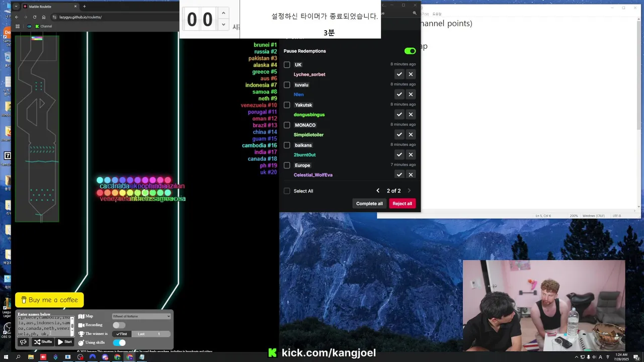Select First as the winner option
644x362 pixels.
(121, 334)
